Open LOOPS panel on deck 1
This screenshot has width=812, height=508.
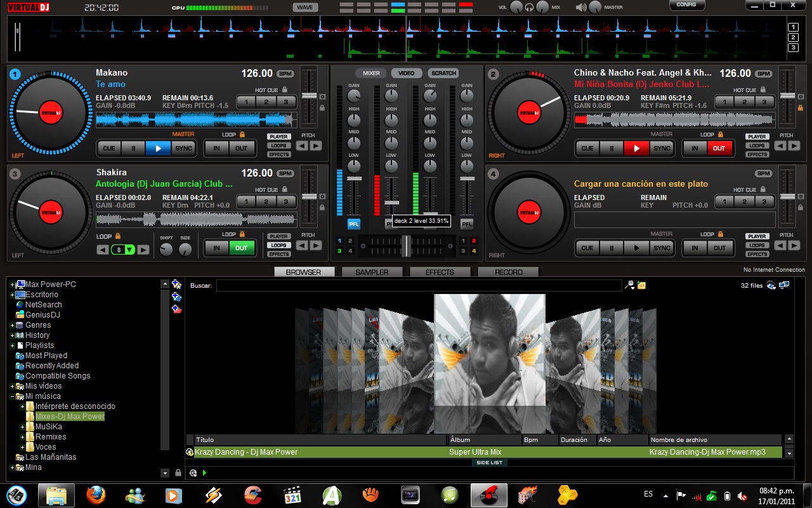[x=278, y=145]
